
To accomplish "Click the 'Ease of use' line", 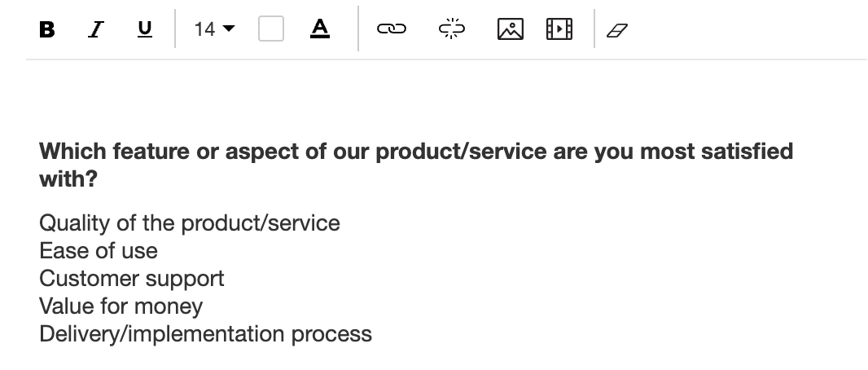I will 99,251.
